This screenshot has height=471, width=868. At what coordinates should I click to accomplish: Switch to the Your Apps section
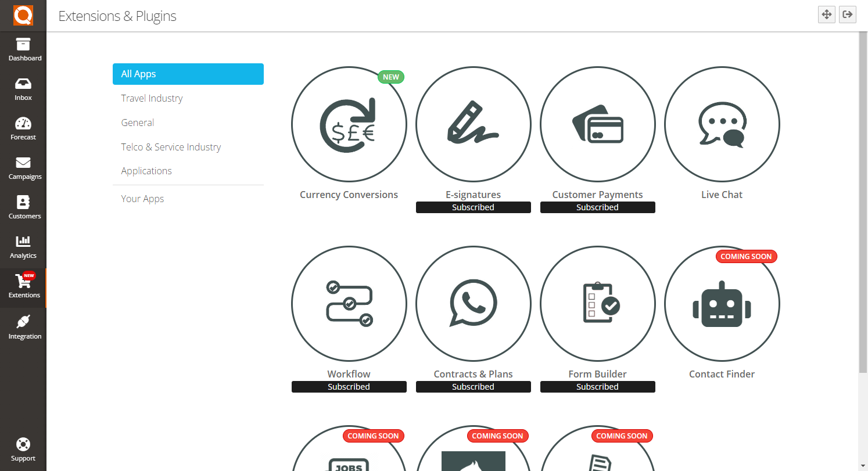(142, 199)
